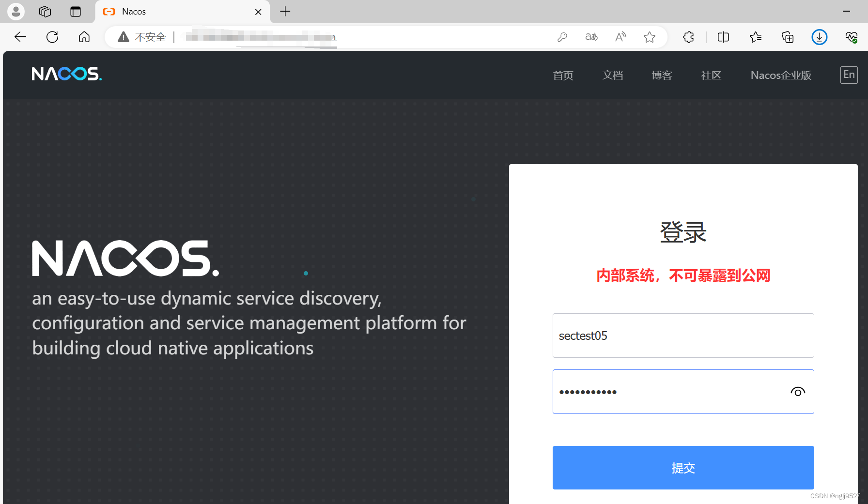Viewport: 868px width, 504px height.
Task: Show the password with the eye toggle
Action: click(x=797, y=392)
